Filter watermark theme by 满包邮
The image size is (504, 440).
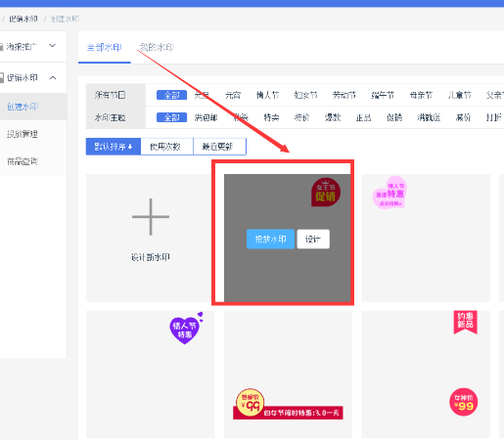206,117
